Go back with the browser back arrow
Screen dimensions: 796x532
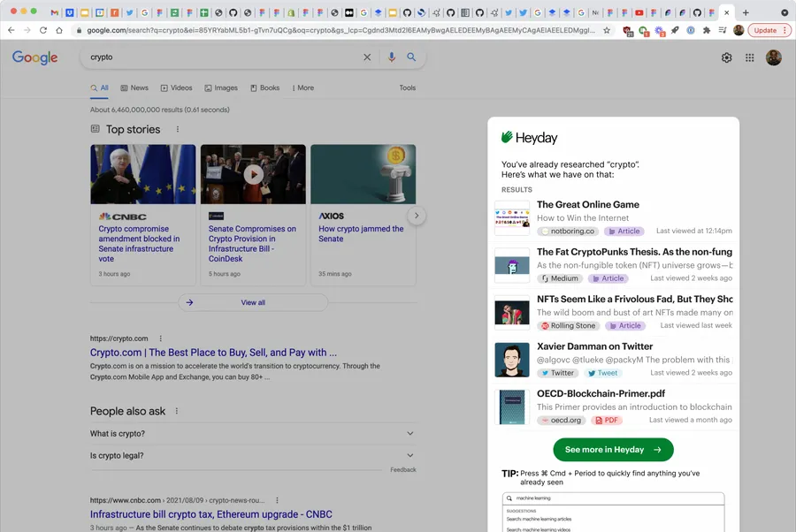(x=11, y=30)
